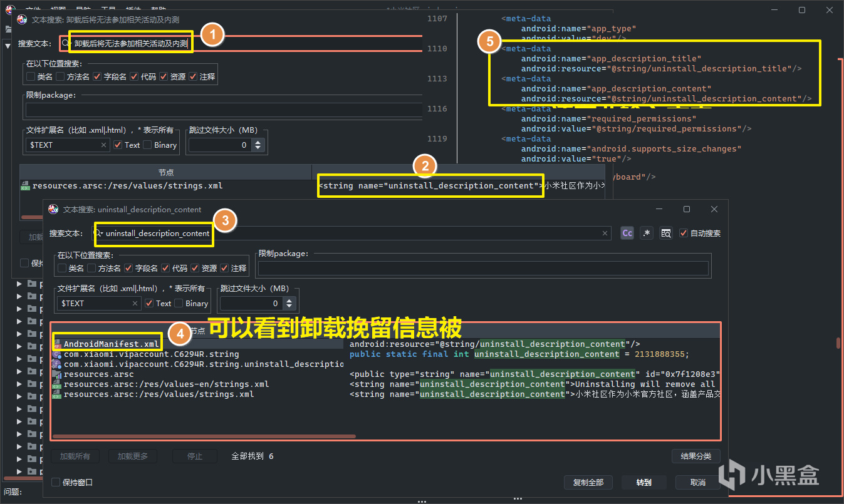Click the 转到 button
Viewport: 844px width, 504px height.
tap(643, 482)
